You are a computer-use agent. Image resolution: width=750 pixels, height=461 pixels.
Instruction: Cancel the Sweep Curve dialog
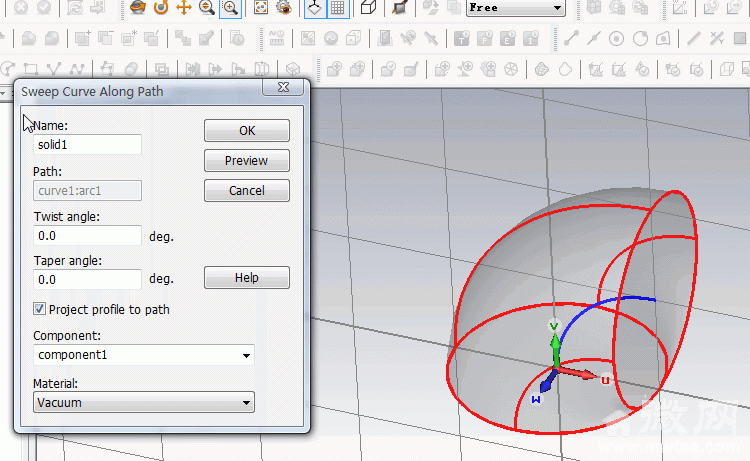[247, 190]
